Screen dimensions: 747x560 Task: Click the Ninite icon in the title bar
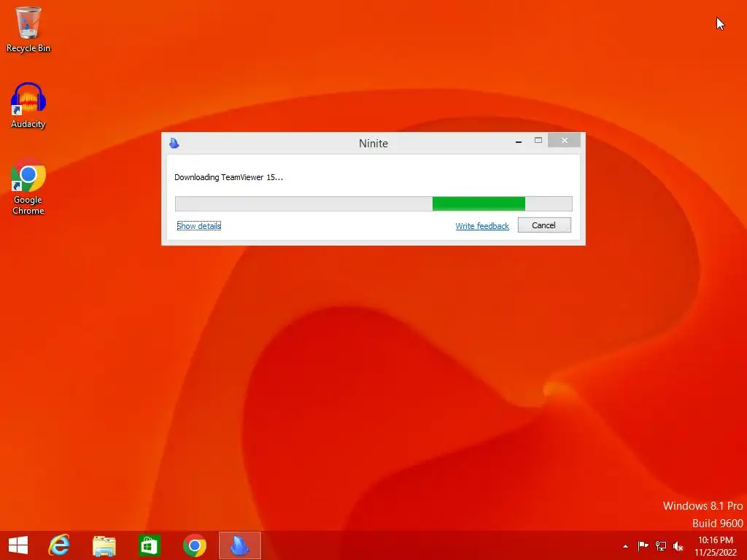point(174,143)
